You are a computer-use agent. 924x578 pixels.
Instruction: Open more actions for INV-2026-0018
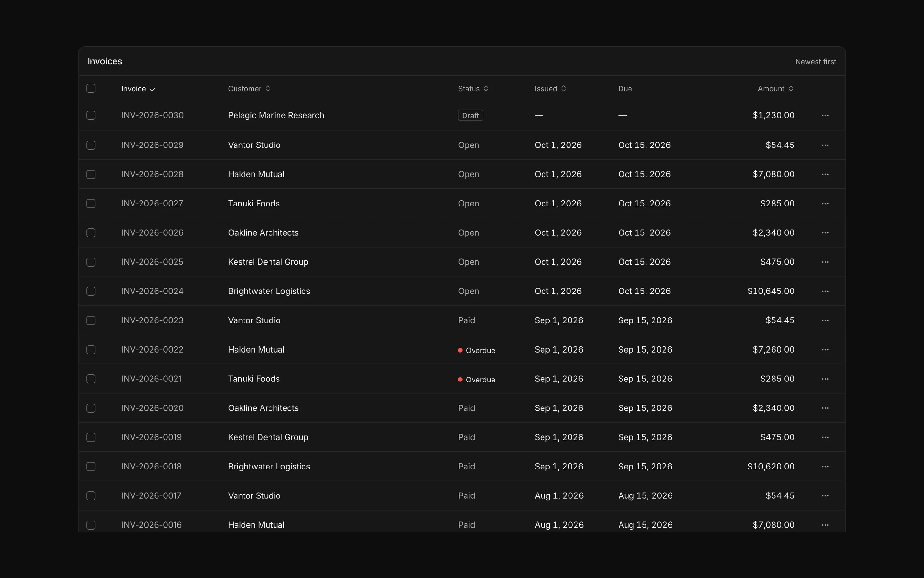(x=825, y=467)
